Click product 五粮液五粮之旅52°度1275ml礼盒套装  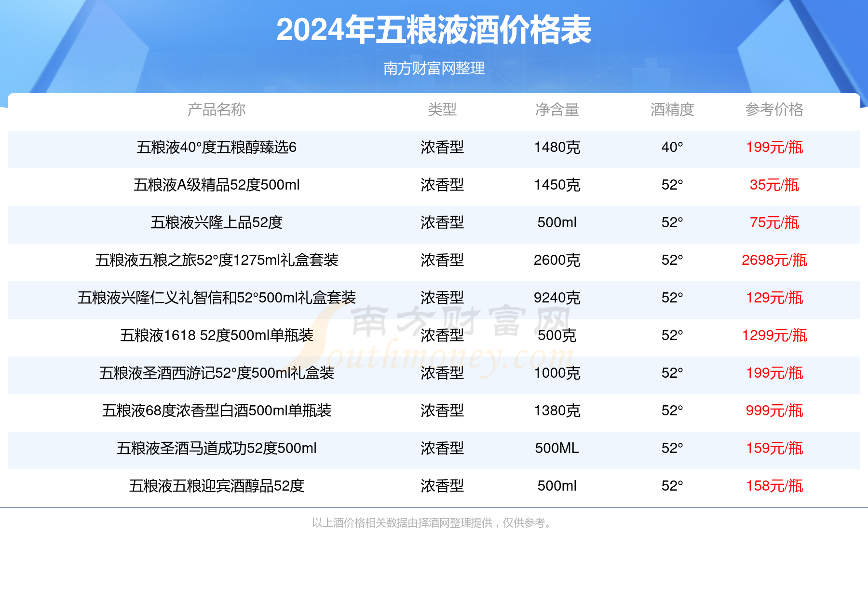(x=217, y=260)
